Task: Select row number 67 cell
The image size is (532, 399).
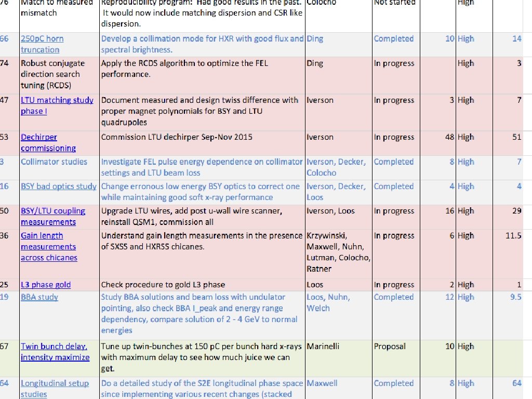Action: click(9, 358)
